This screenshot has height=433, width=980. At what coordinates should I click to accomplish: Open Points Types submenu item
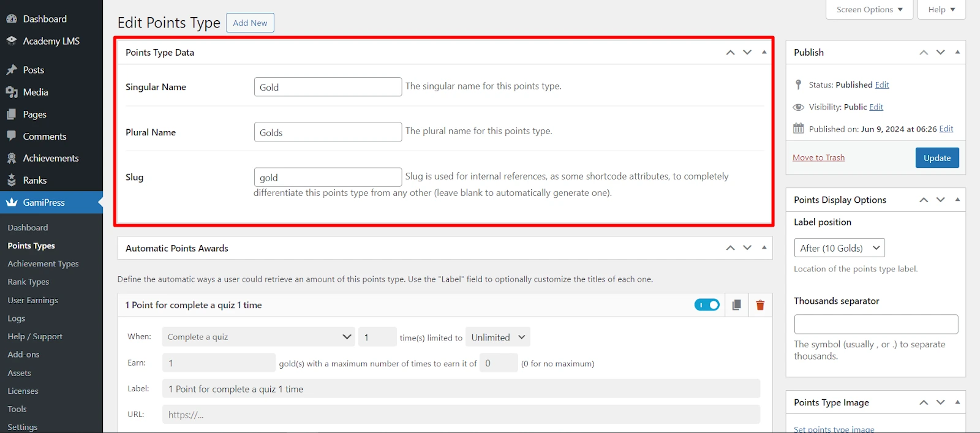(x=31, y=246)
